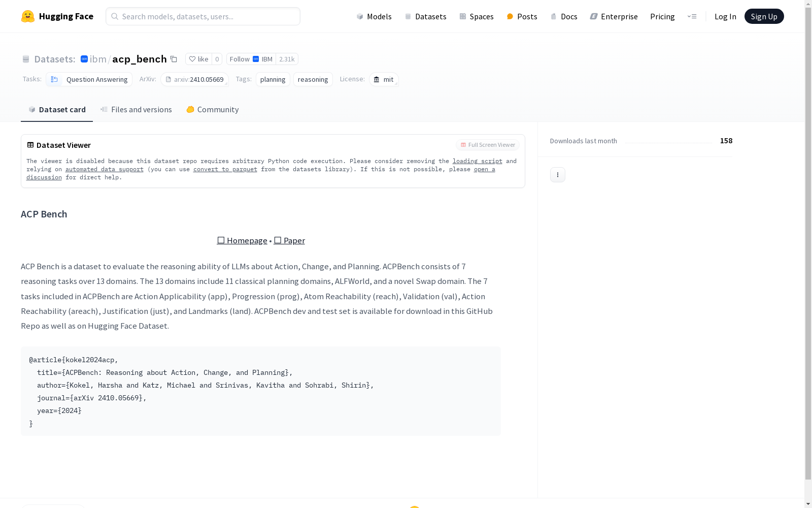Click the ACP Bench heading

44,214
